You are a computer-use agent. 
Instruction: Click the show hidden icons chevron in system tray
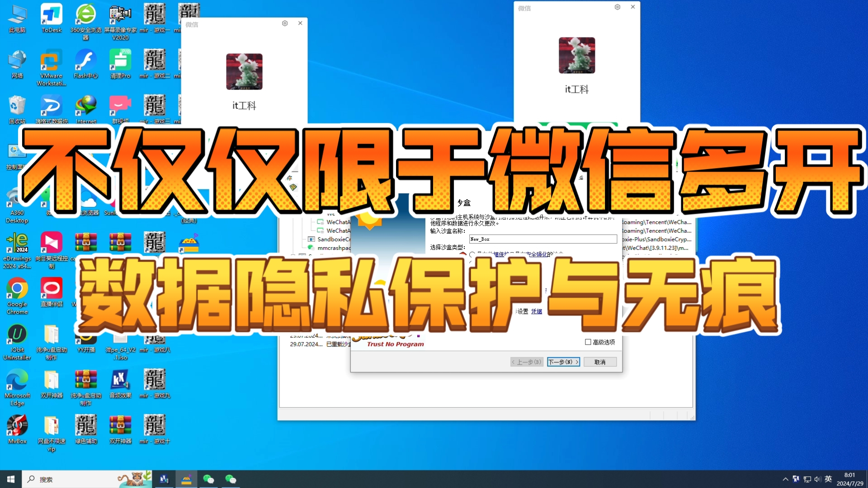(x=785, y=479)
